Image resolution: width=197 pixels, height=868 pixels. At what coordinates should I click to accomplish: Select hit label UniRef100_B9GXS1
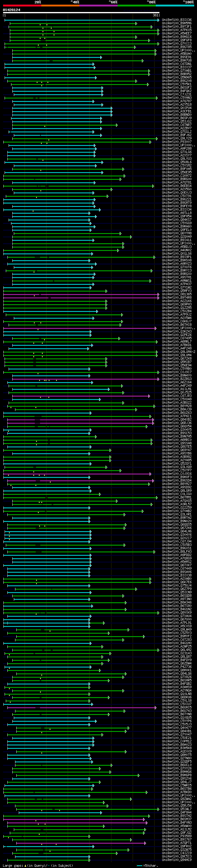coord(177,548)
